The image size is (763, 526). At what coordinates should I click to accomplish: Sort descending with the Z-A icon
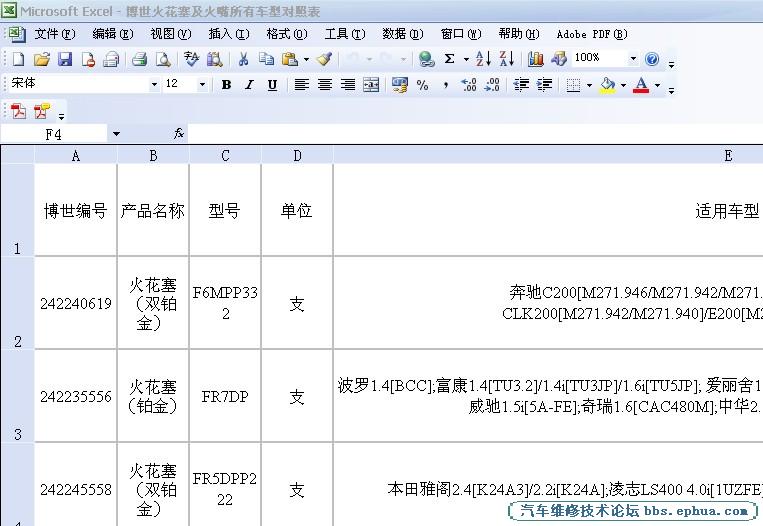point(507,59)
